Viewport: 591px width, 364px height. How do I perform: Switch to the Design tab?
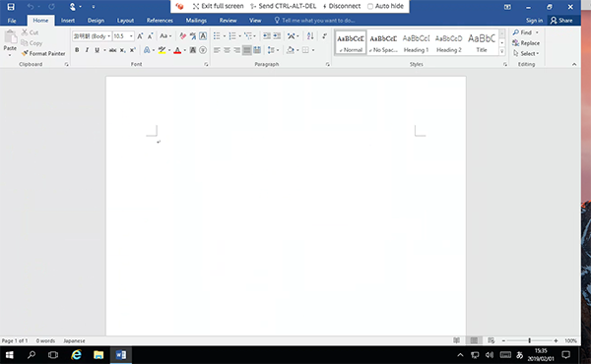[96, 21]
